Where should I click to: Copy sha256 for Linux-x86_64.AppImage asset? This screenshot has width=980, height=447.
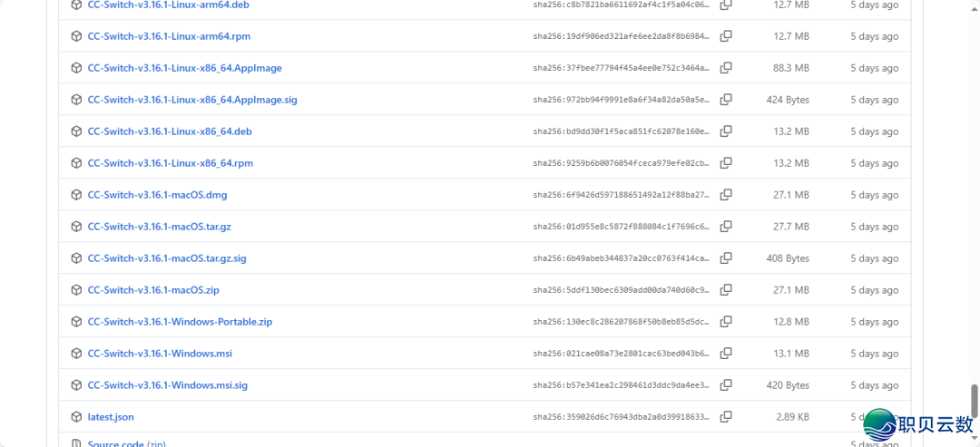(x=726, y=68)
